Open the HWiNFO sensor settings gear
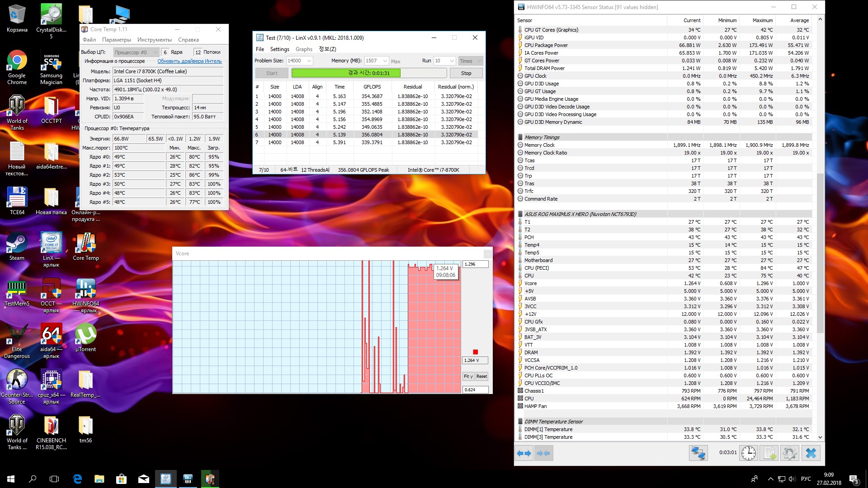Viewport: 868px width, 488px height. tap(790, 453)
